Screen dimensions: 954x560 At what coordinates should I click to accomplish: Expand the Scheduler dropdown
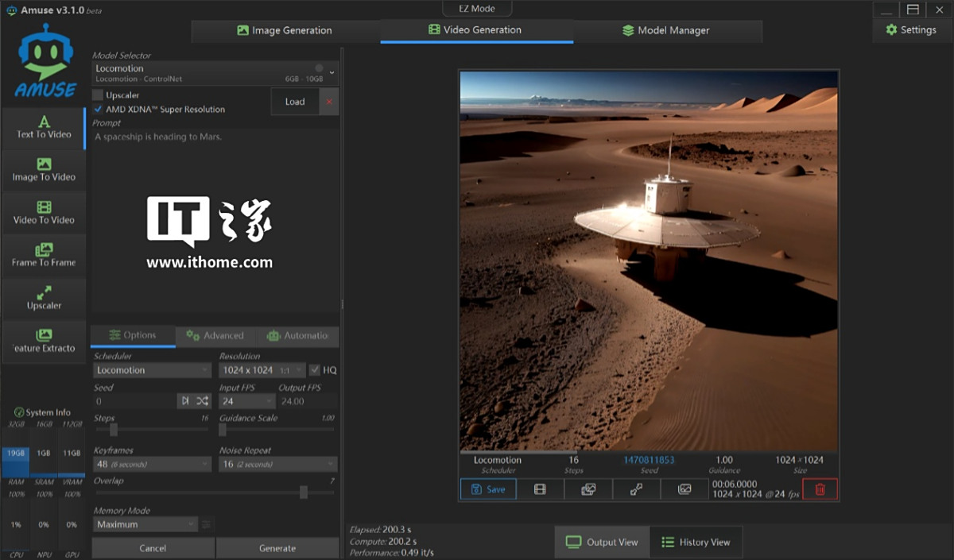(152, 370)
